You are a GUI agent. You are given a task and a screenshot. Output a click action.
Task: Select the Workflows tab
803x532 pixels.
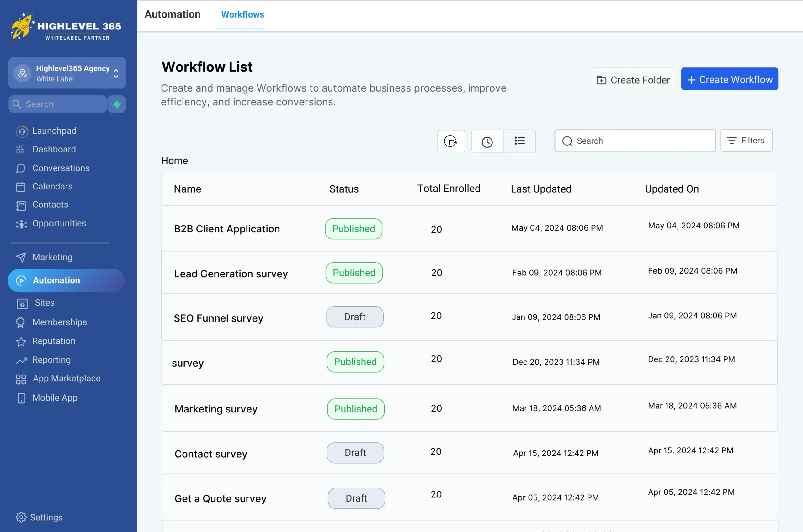click(242, 15)
